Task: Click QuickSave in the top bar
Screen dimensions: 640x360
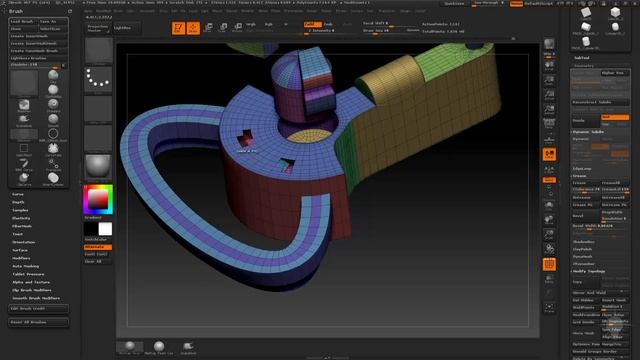Action: click(x=454, y=3)
